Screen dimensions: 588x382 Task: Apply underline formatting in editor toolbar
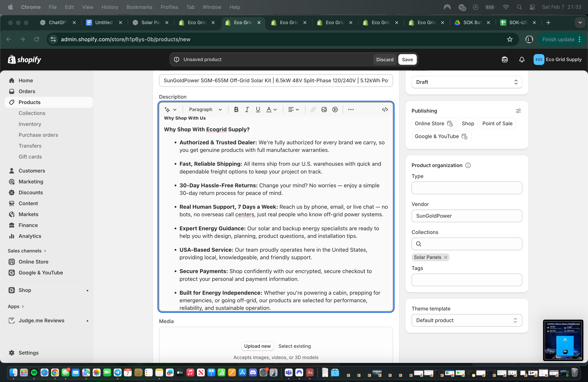point(258,110)
